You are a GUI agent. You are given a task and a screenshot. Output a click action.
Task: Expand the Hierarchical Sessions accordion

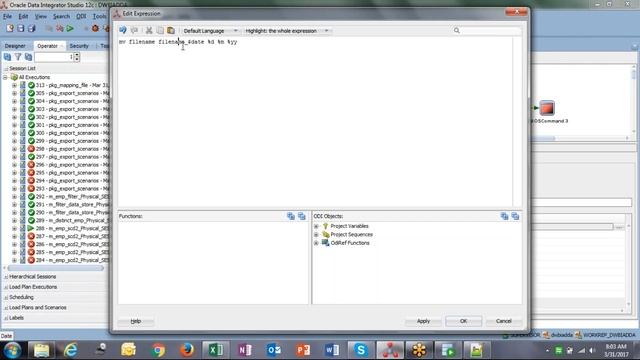32,276
